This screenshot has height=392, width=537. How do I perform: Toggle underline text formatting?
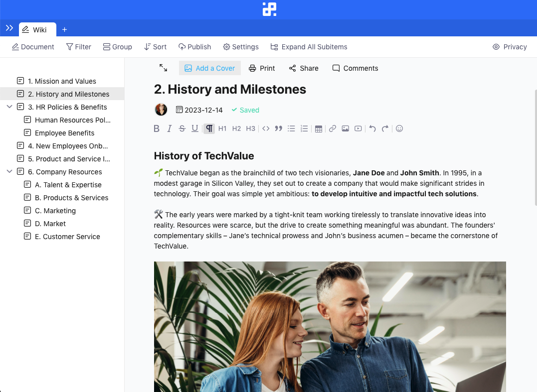click(x=195, y=129)
